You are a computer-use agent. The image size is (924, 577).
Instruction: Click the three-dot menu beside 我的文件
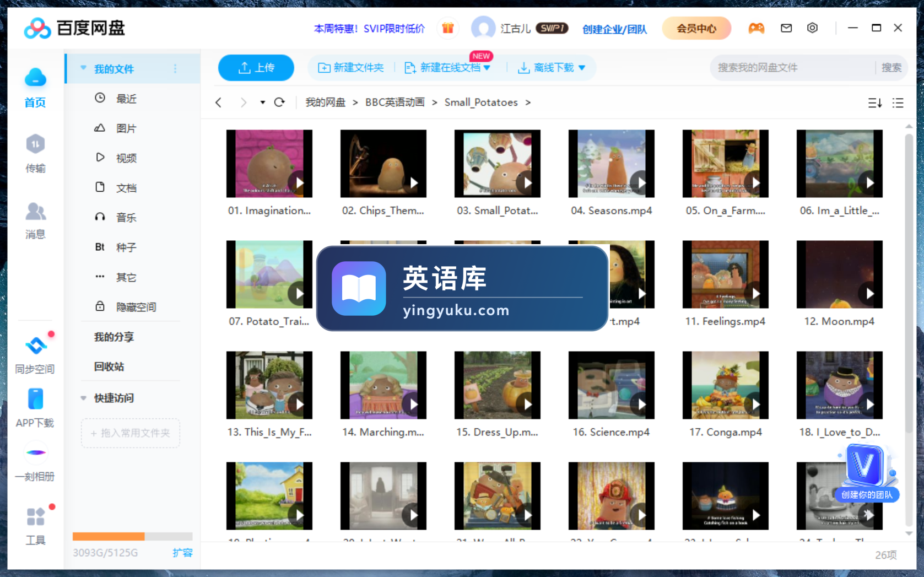(175, 69)
